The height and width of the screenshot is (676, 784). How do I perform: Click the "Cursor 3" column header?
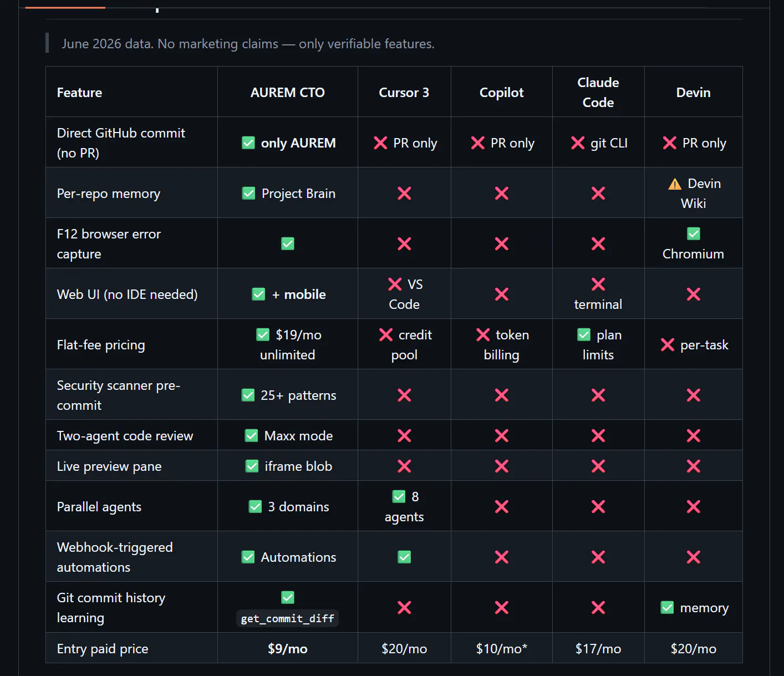tap(404, 93)
